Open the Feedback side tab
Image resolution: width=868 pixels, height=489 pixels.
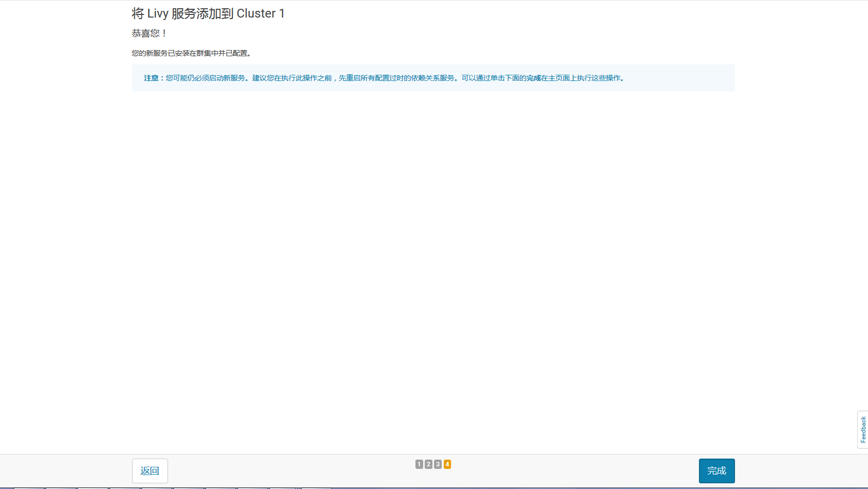coord(863,430)
